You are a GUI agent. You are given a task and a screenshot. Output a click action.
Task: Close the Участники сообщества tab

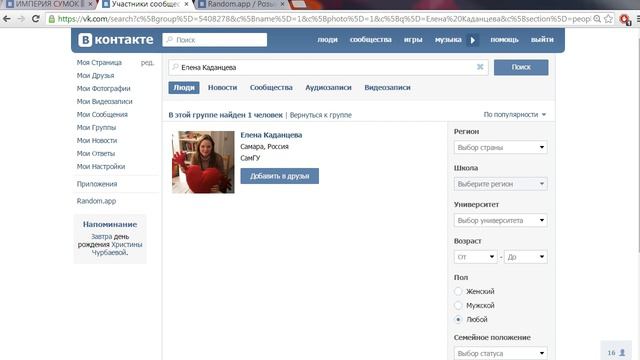[x=187, y=4]
